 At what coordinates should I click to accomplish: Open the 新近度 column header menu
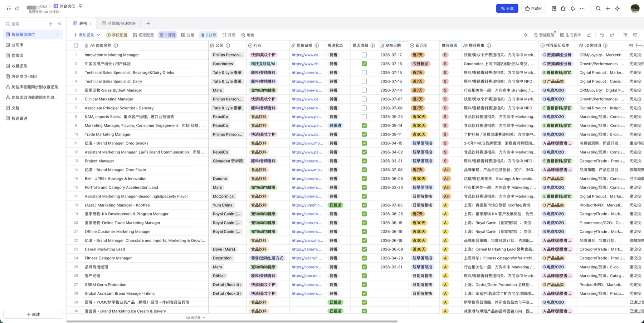423,45
